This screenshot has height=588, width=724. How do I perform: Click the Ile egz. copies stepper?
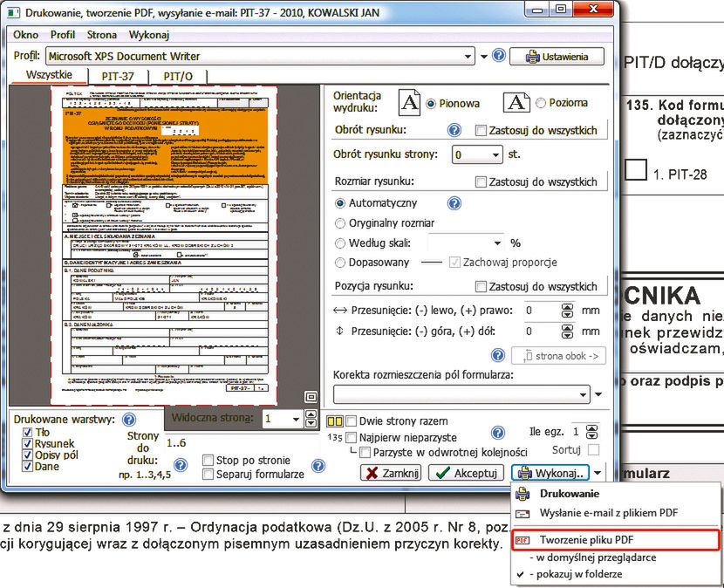click(x=592, y=431)
